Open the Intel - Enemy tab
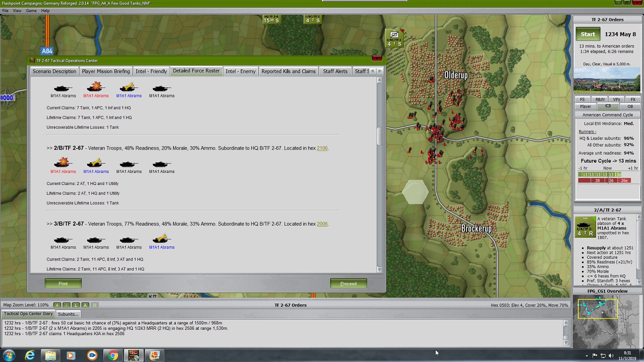Image resolution: width=644 pixels, height=362 pixels. pyautogui.click(x=241, y=71)
